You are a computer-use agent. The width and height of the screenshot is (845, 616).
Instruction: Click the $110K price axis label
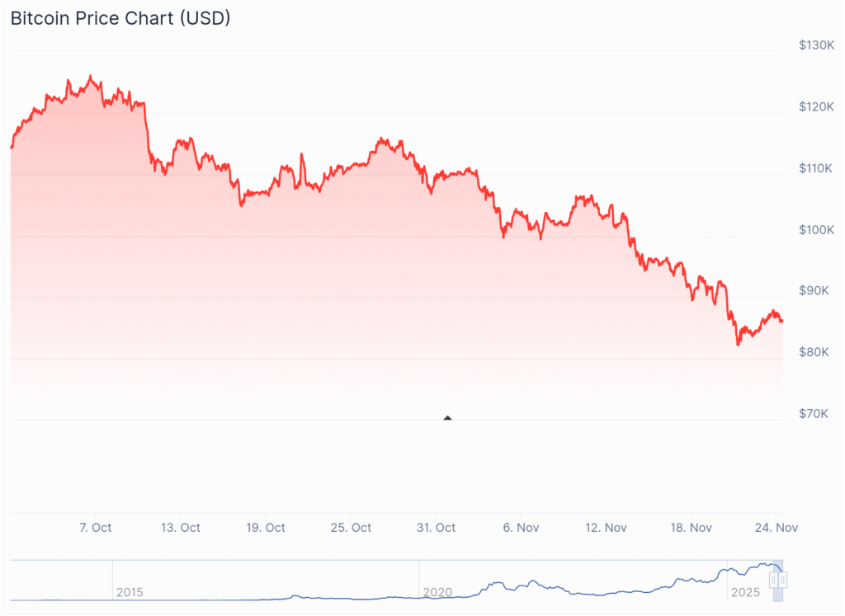click(x=817, y=168)
